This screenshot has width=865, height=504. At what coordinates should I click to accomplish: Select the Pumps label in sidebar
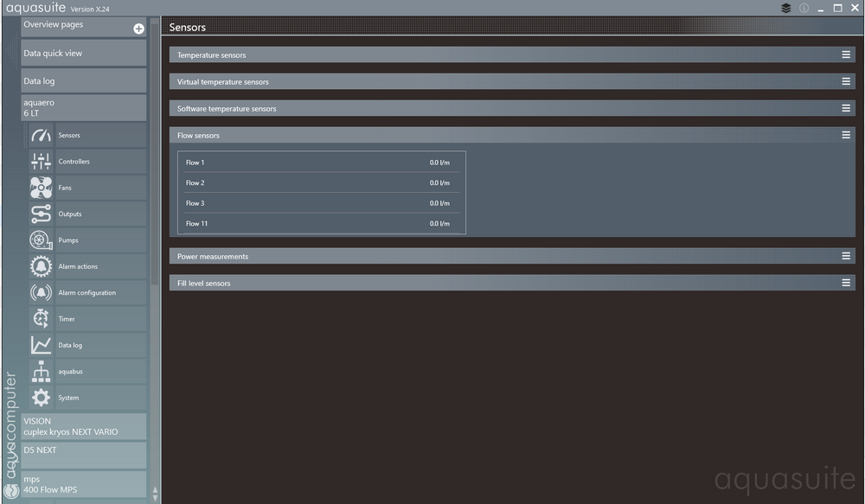click(x=68, y=240)
